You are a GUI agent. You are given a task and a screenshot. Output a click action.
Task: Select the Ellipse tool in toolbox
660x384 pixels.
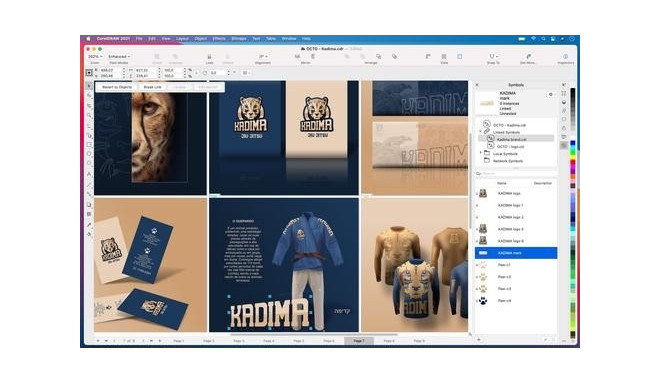click(89, 155)
